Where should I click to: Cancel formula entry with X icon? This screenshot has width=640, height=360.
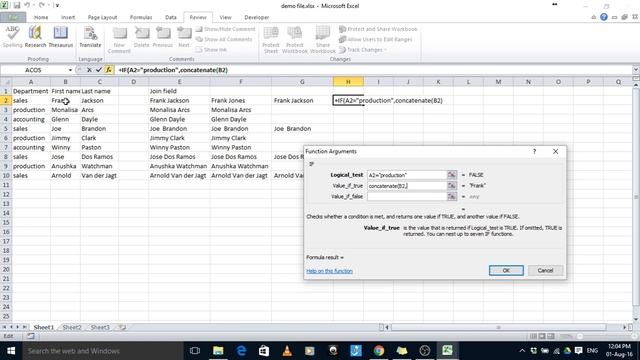(89, 70)
